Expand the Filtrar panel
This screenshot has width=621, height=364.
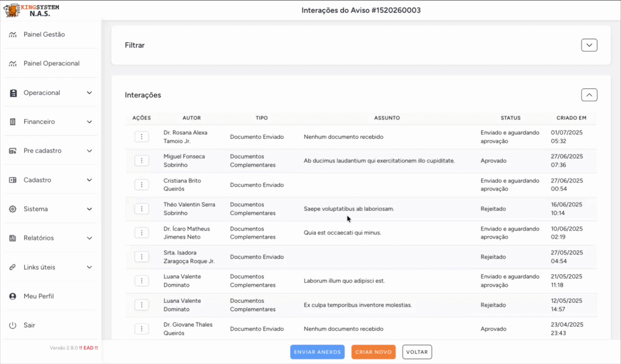coord(589,45)
